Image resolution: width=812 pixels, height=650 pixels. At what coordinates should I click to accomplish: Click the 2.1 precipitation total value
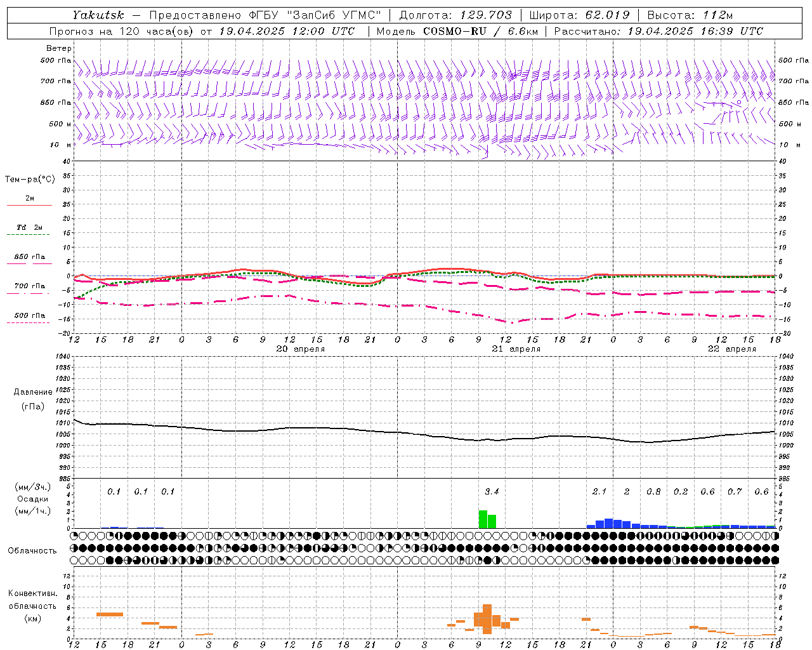[599, 491]
